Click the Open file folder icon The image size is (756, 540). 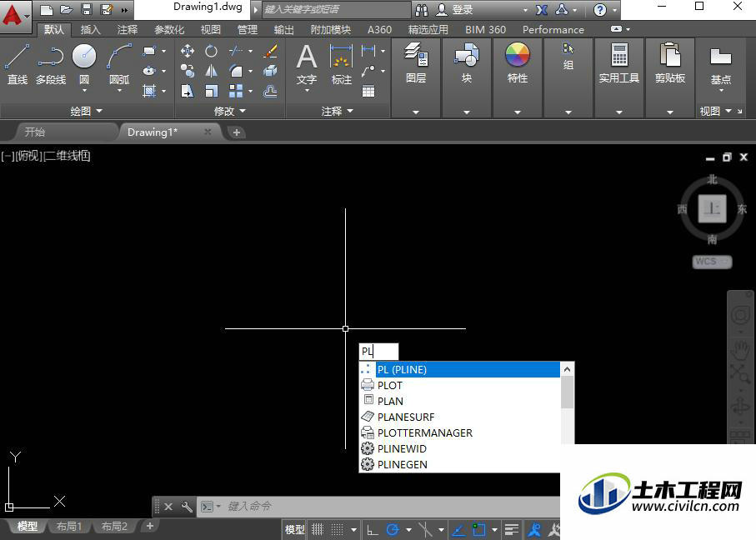(66, 9)
